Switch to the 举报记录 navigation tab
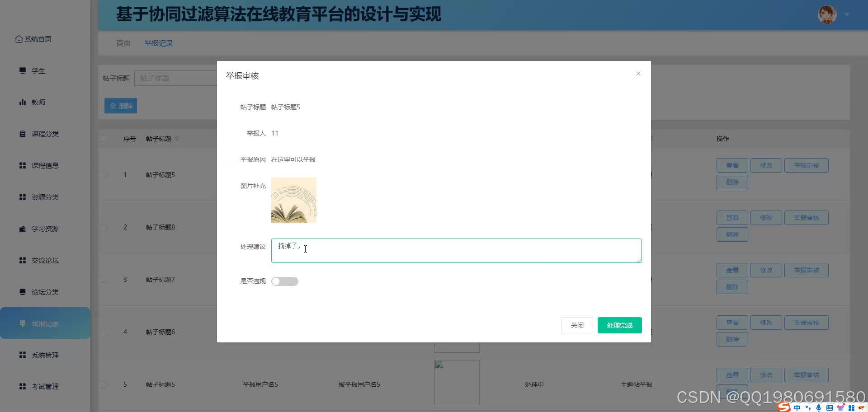 [158, 43]
